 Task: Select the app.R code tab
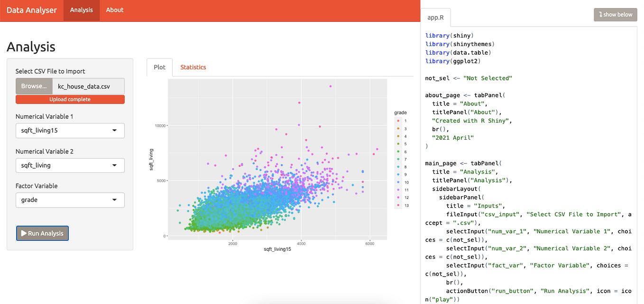click(435, 18)
